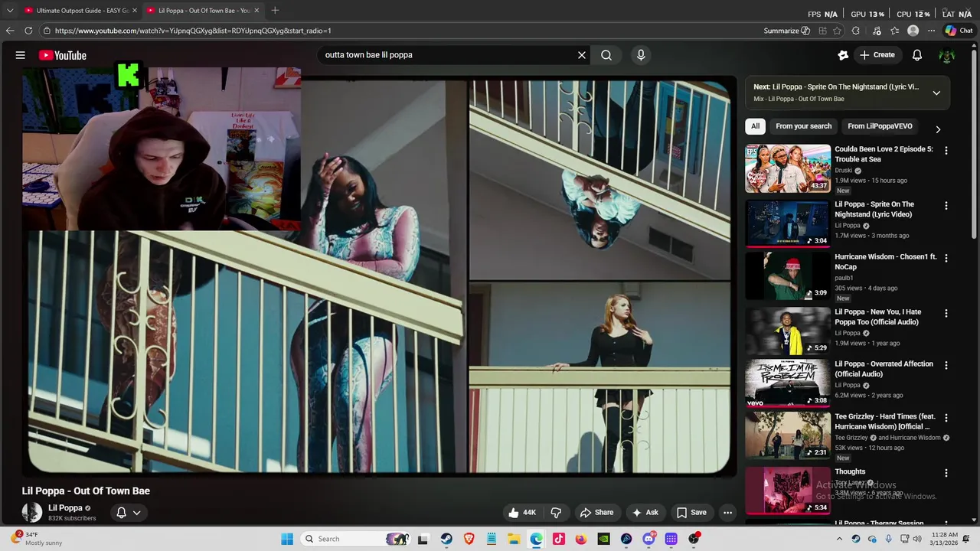This screenshot has height=551, width=980.
Task: Open the Lil Poppa channel name link
Action: 65,508
